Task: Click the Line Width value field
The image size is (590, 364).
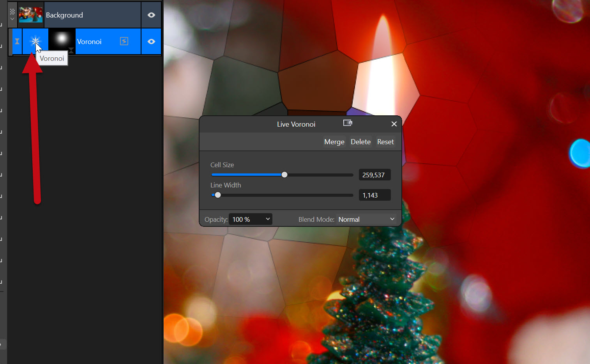Action: point(374,195)
